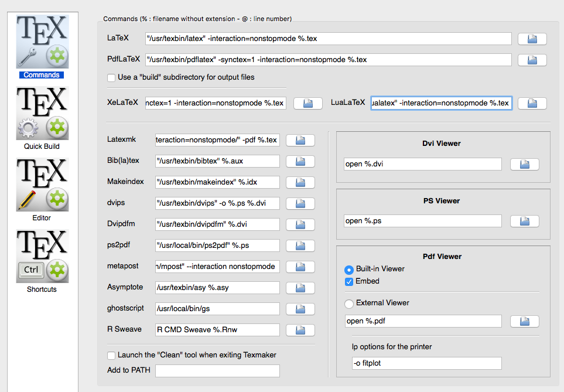Screen dimensions: 564x392
Task: Browse for the XeLaTeX executable
Action: tap(308, 103)
